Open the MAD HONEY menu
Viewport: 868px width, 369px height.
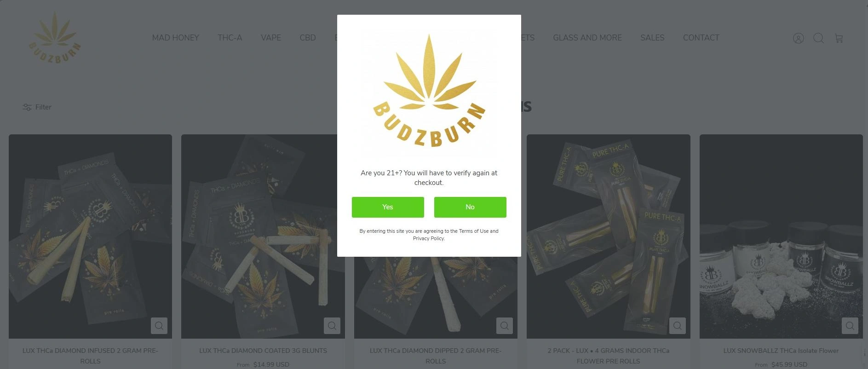(x=176, y=38)
